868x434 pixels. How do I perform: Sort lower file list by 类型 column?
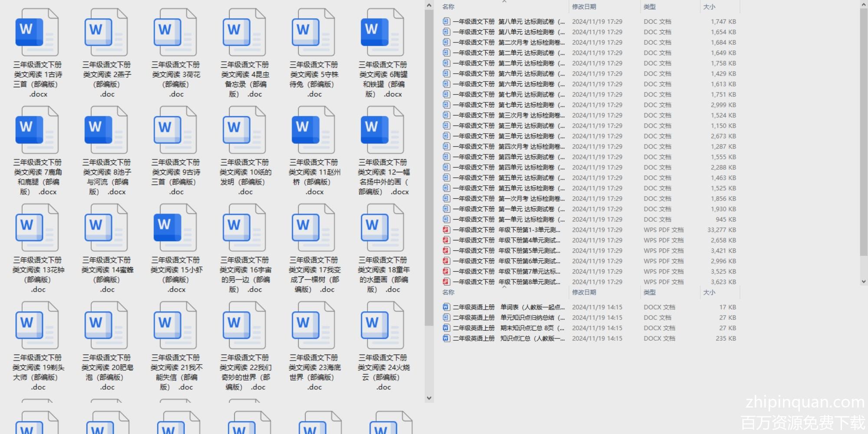click(x=650, y=293)
